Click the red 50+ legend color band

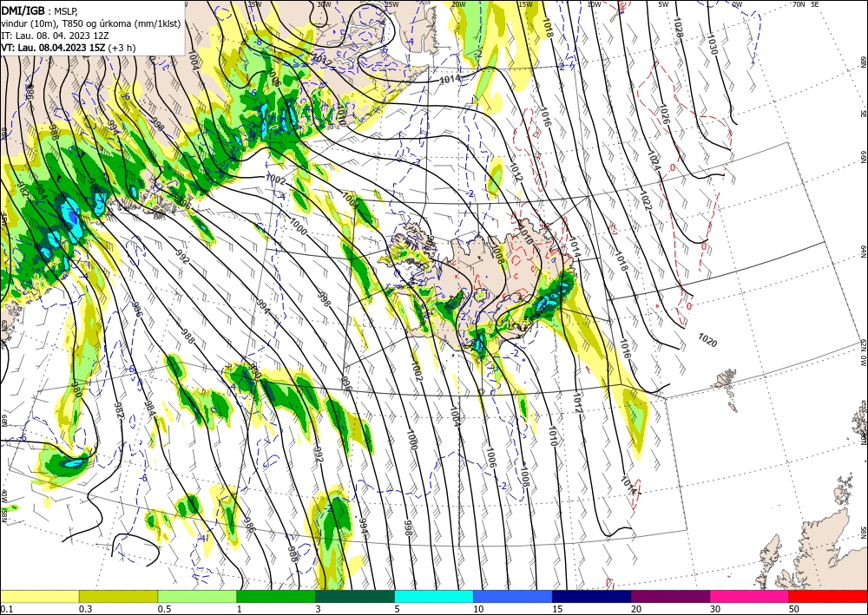[828, 596]
